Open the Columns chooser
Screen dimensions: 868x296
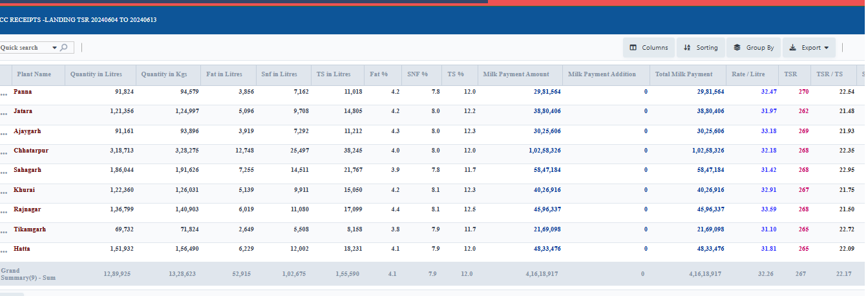pos(649,48)
